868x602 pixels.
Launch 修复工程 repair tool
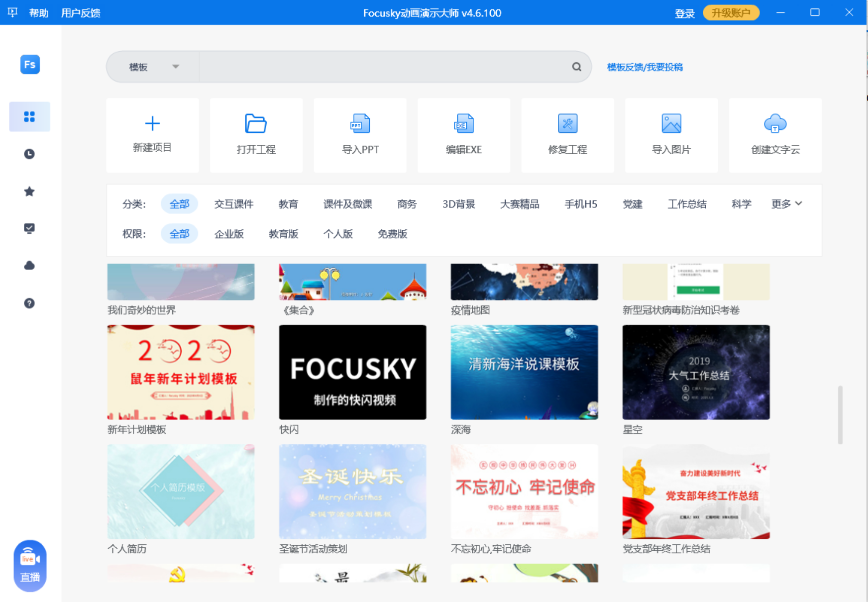pyautogui.click(x=568, y=135)
